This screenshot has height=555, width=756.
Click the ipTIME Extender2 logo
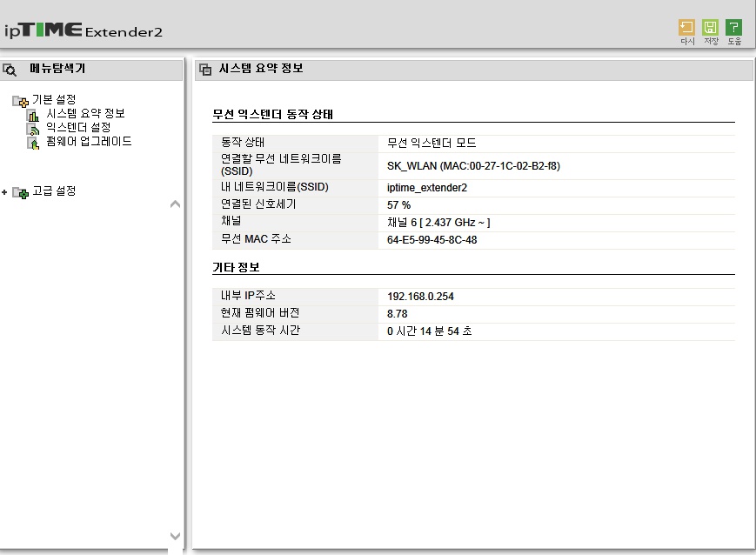84,30
